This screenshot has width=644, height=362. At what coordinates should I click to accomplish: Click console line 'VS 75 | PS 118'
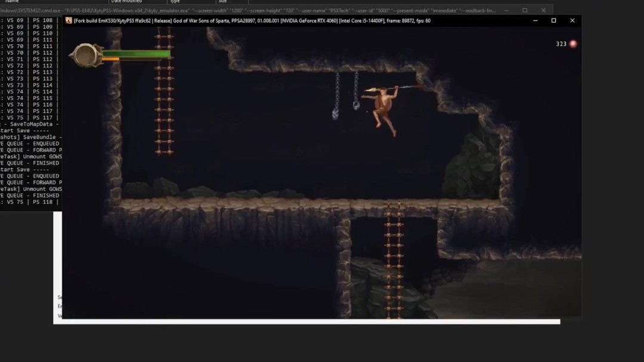(x=29, y=202)
